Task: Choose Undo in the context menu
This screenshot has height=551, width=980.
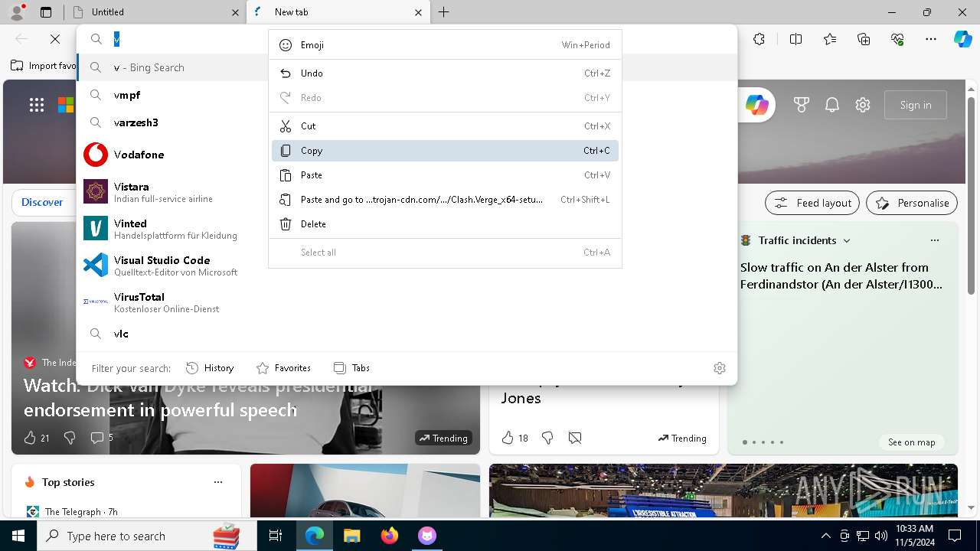Action: 445,73
